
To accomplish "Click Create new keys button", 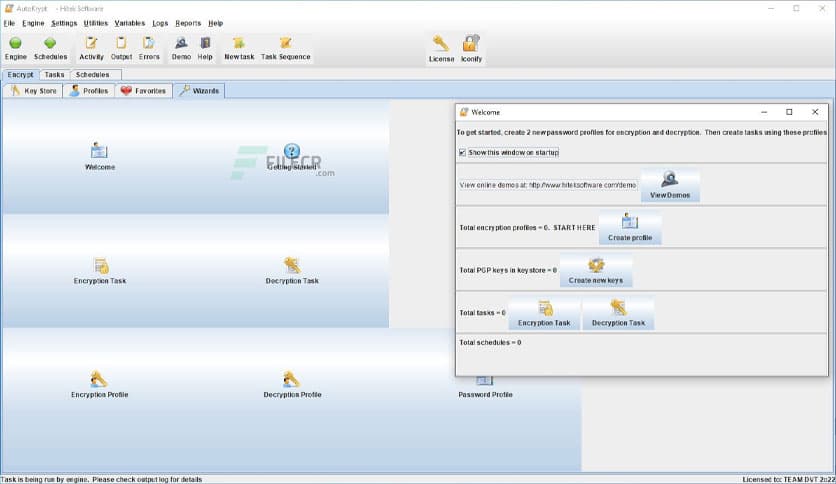I will click(596, 271).
